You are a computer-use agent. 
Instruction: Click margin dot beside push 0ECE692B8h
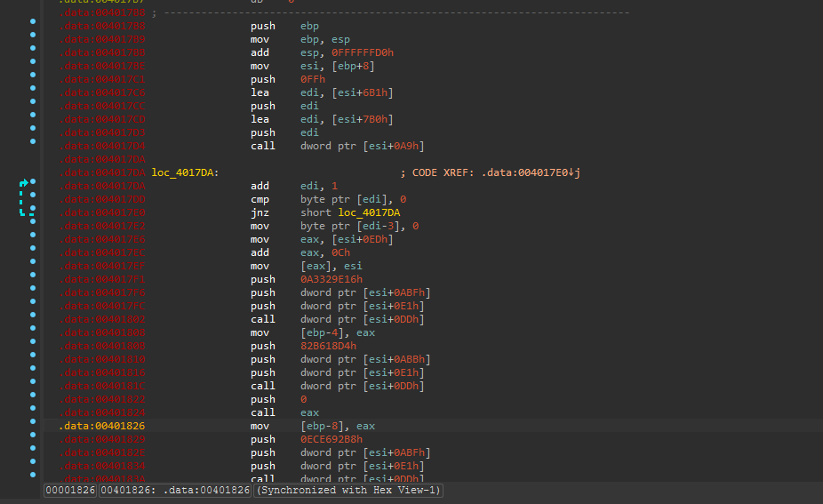33,440
